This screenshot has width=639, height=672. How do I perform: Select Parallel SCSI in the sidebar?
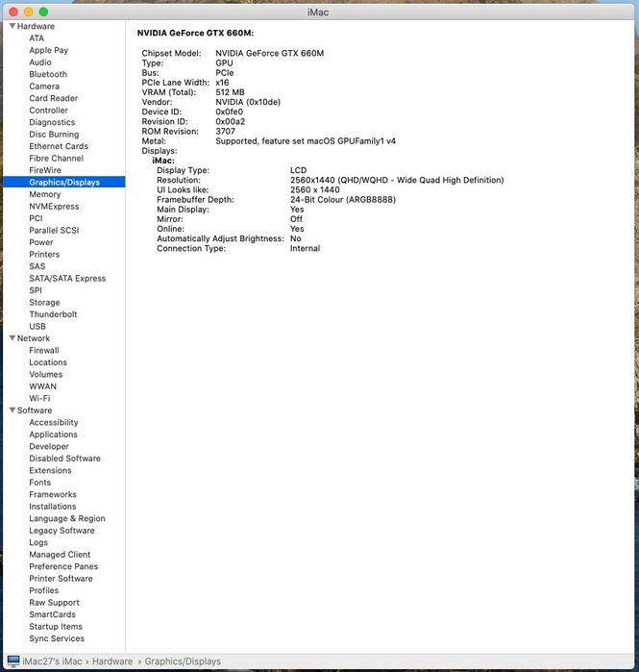pyautogui.click(x=54, y=230)
